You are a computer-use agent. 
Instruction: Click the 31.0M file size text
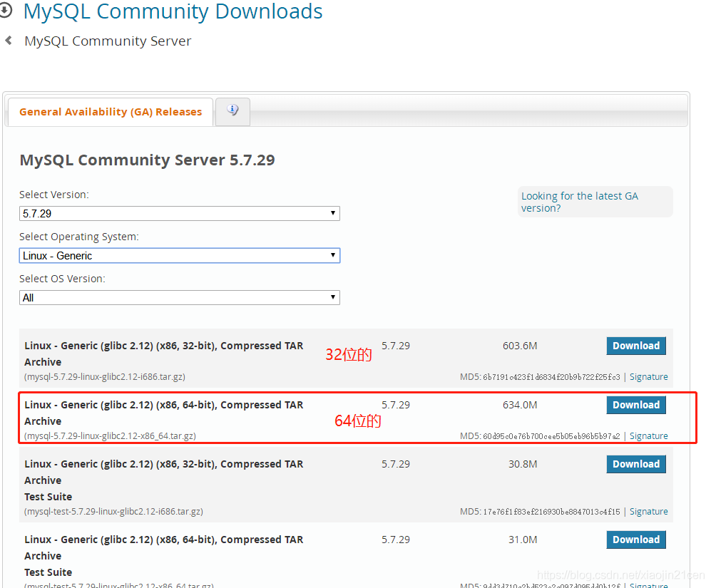tap(522, 540)
